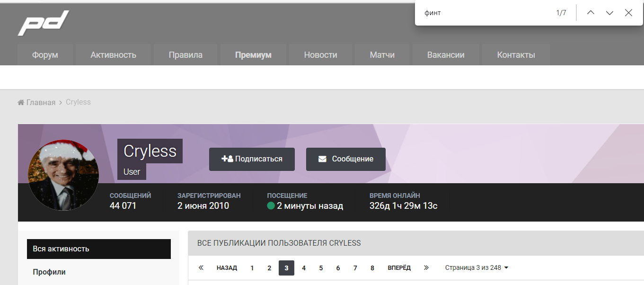
Task: Open the Вакансии menu item
Action: coord(446,55)
